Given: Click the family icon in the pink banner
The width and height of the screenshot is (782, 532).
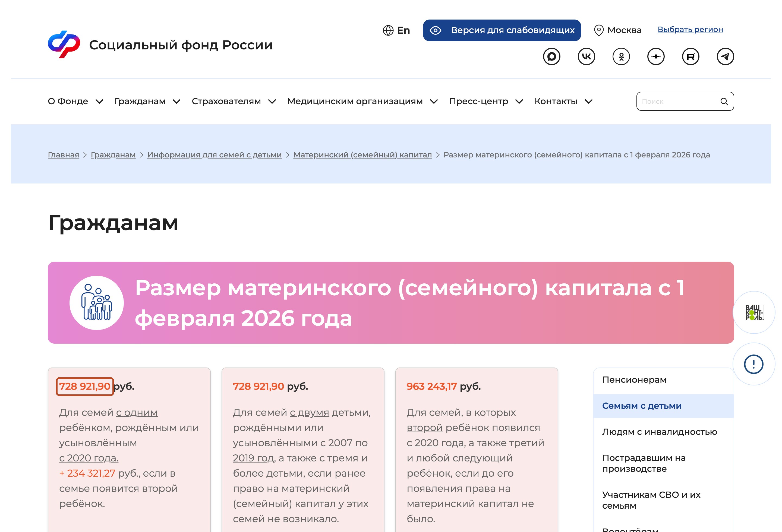Looking at the screenshot, I should coord(97,303).
